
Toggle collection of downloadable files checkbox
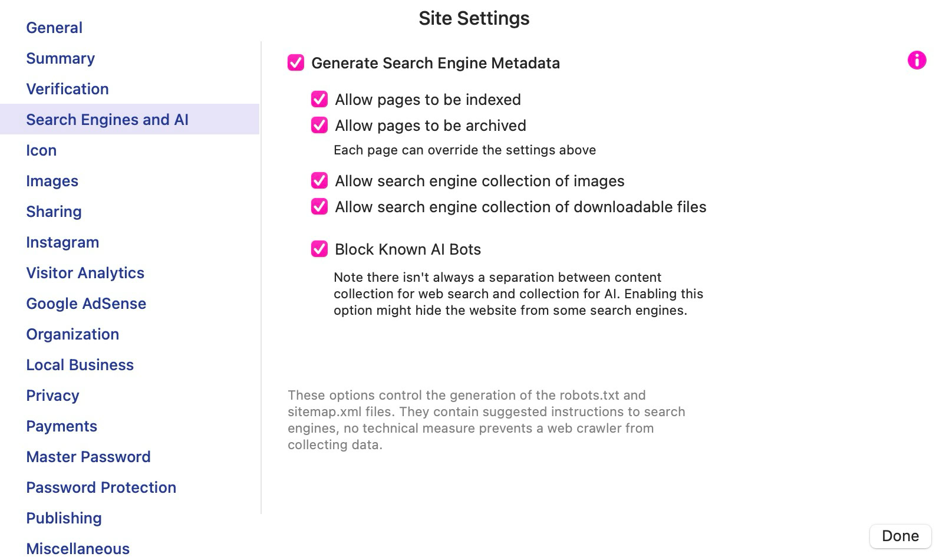pyautogui.click(x=319, y=206)
